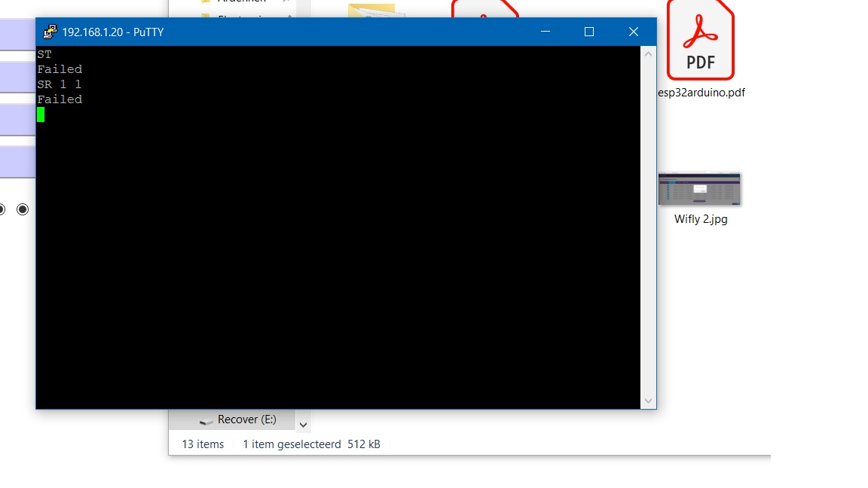Select the esp32arduino.pdf PDF icon
This screenshot has width=868, height=488.
click(700, 40)
